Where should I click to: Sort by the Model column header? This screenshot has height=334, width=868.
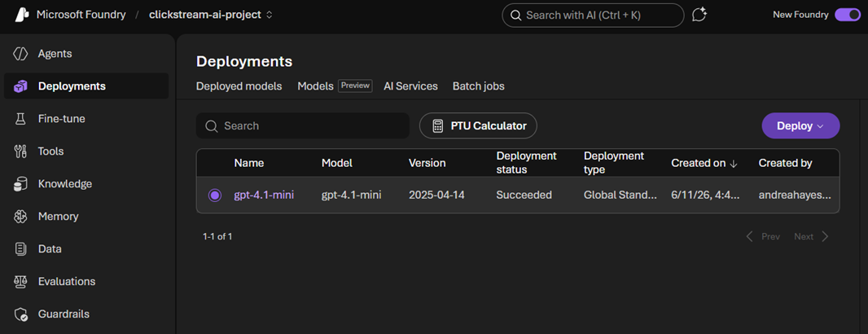click(x=337, y=164)
